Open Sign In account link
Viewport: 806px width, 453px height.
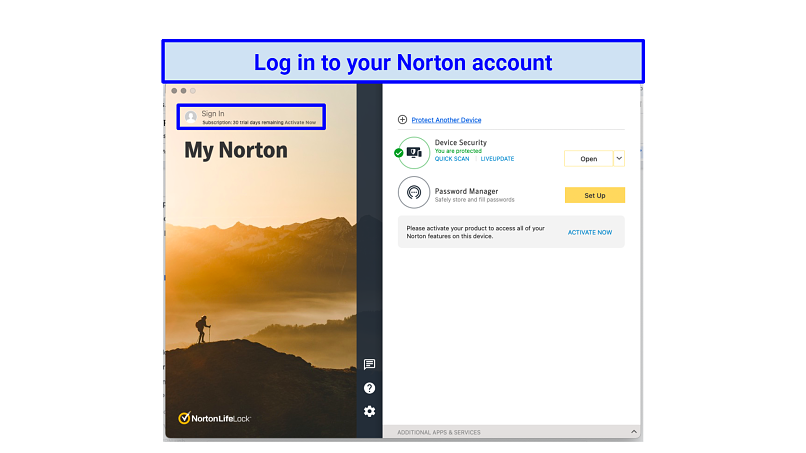tap(213, 114)
